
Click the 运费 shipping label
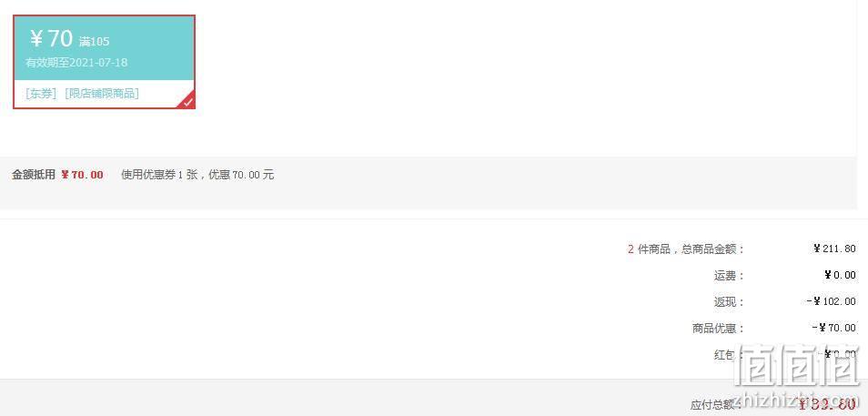point(729,275)
